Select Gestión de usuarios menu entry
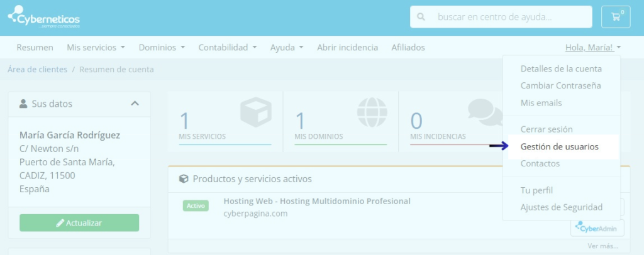 pyautogui.click(x=559, y=146)
